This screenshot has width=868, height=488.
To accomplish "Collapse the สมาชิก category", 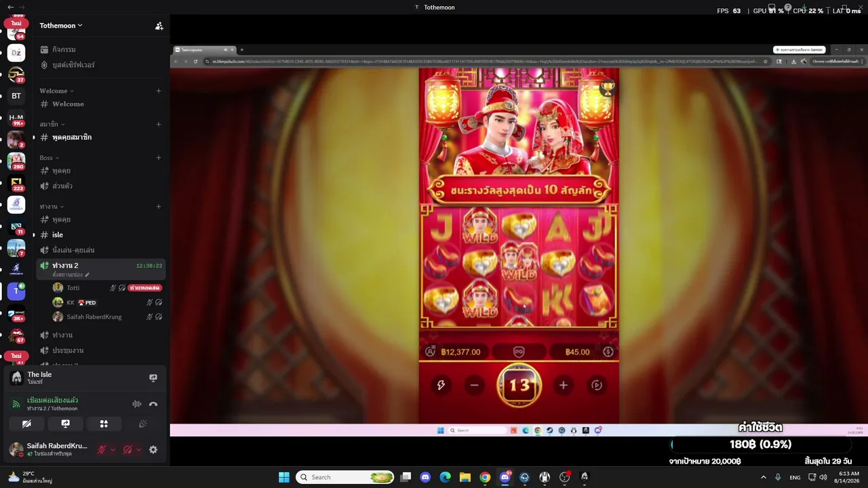I will point(52,124).
